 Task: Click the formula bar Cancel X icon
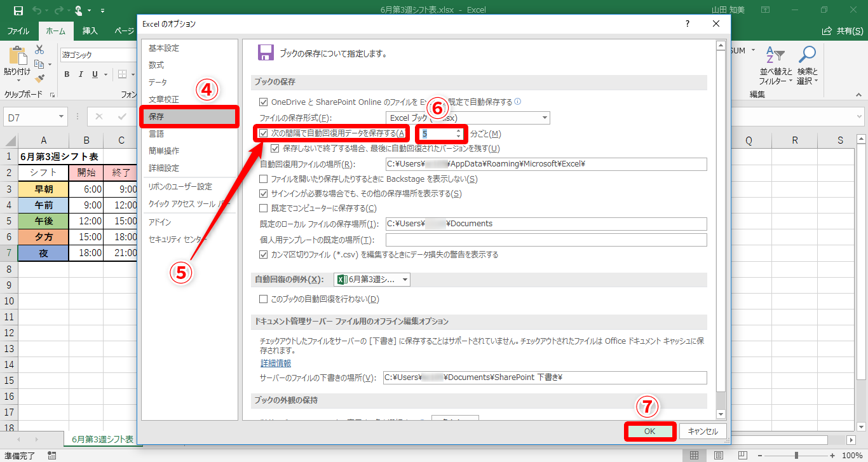click(99, 117)
